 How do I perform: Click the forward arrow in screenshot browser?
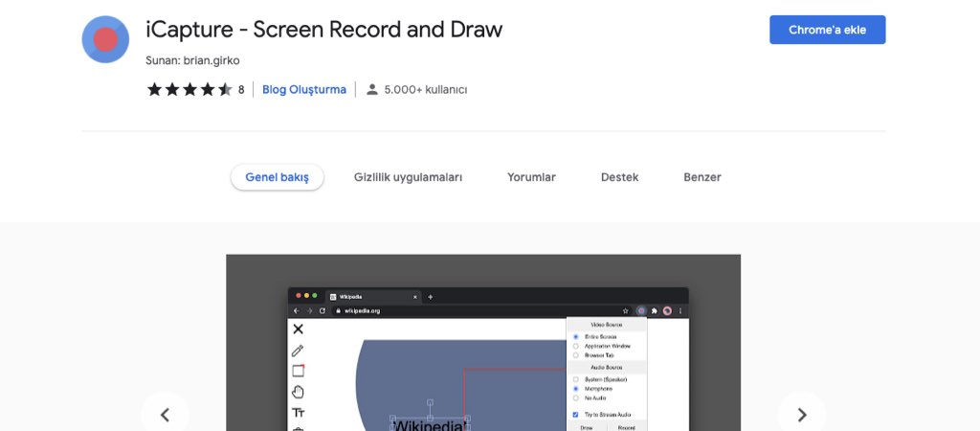point(309,311)
